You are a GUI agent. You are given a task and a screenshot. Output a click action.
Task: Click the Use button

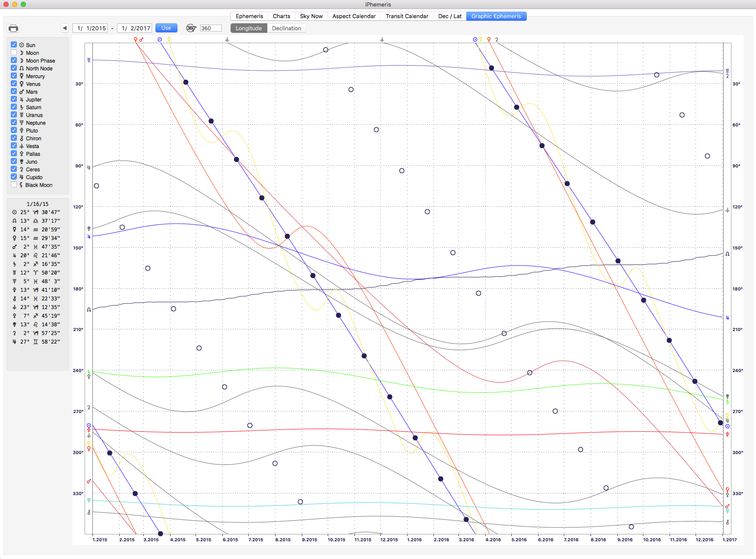[x=166, y=28]
